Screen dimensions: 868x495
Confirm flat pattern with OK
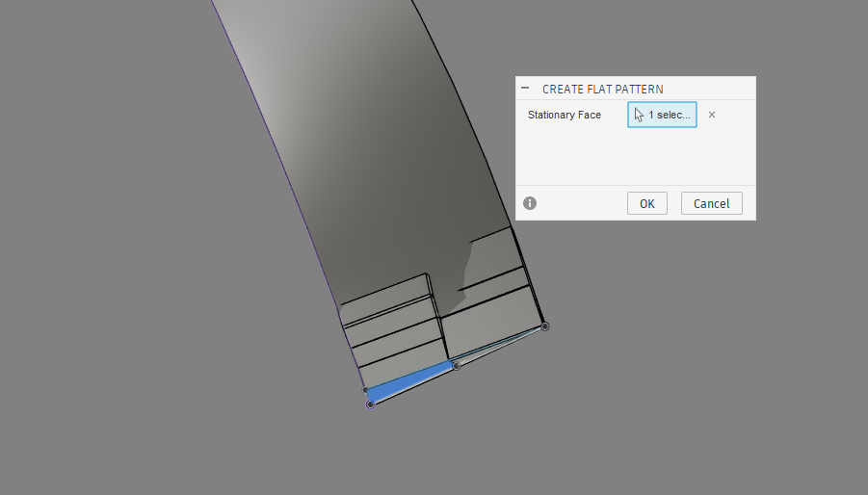[646, 203]
